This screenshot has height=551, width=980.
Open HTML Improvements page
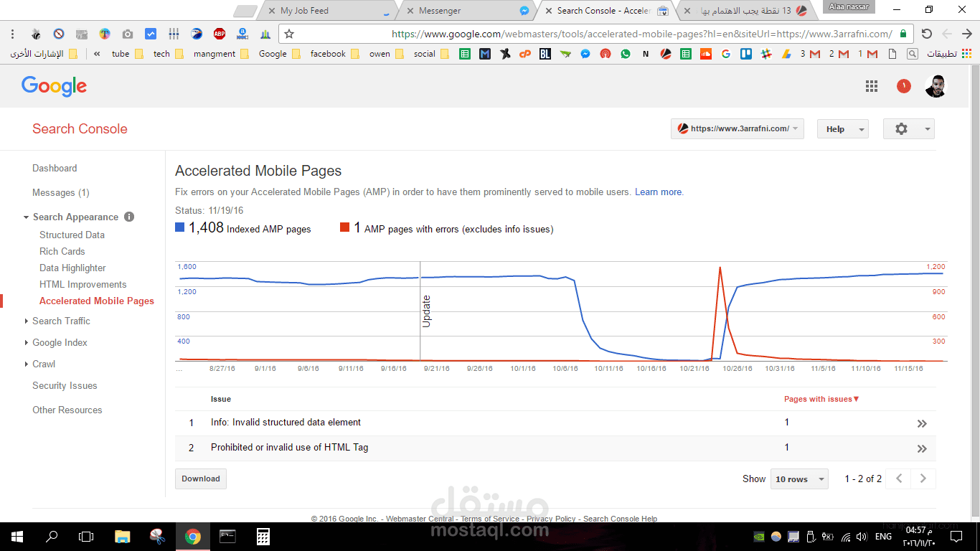point(83,284)
